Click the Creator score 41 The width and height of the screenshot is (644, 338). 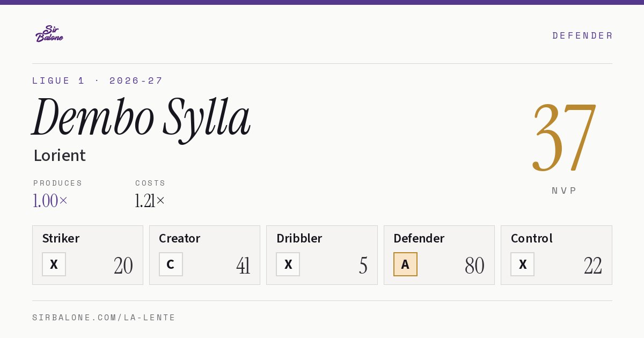click(243, 266)
